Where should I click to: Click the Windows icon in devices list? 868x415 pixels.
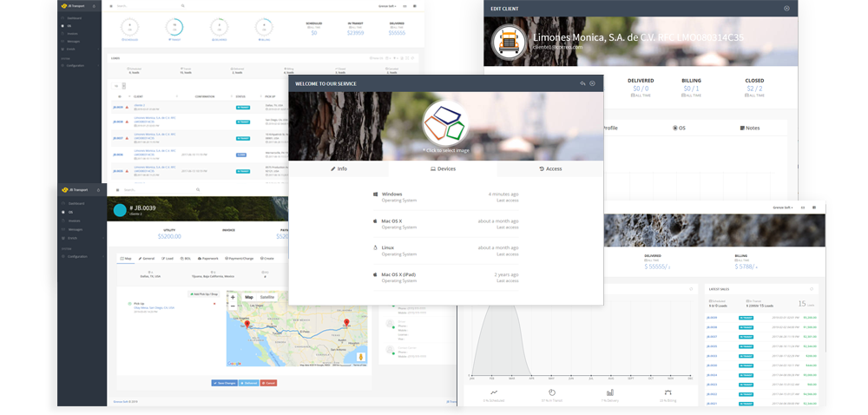coord(375,194)
